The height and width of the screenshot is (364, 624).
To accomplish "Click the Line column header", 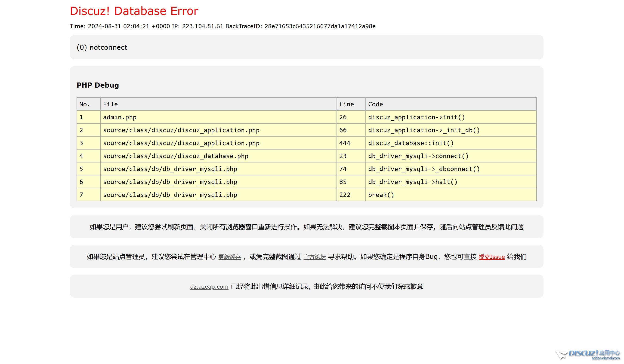I will click(x=346, y=104).
